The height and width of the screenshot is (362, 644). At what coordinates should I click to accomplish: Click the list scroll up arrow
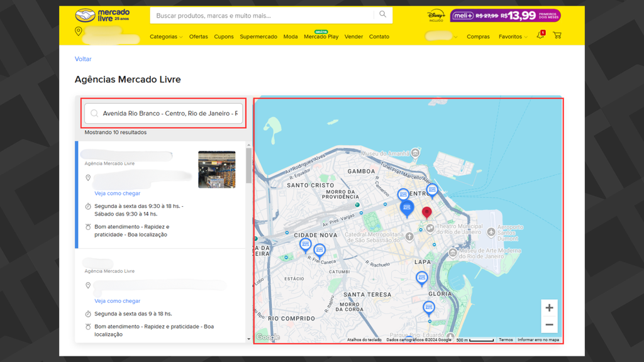pyautogui.click(x=248, y=145)
